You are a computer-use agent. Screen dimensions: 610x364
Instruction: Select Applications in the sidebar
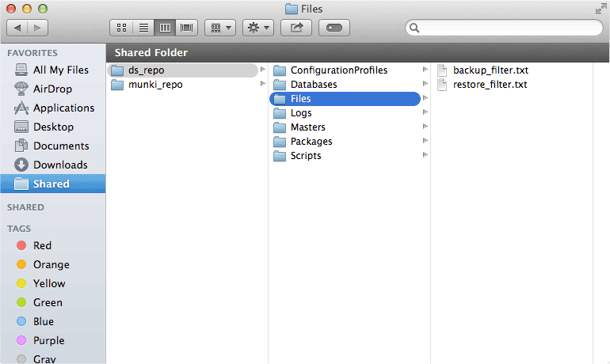click(63, 108)
